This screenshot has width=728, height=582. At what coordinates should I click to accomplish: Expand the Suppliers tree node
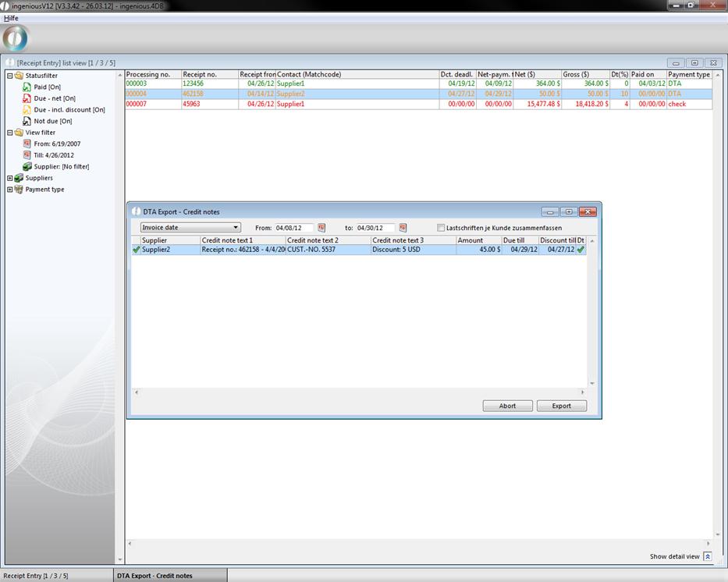pyautogui.click(x=10, y=178)
